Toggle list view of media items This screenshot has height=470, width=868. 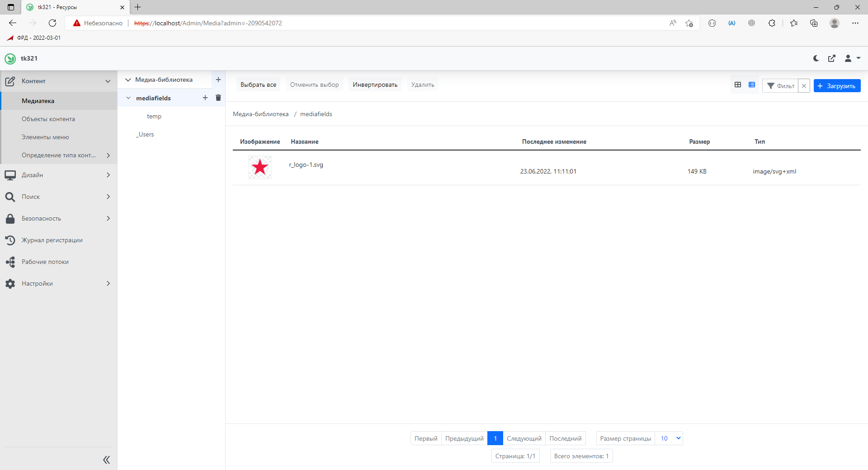click(x=752, y=85)
